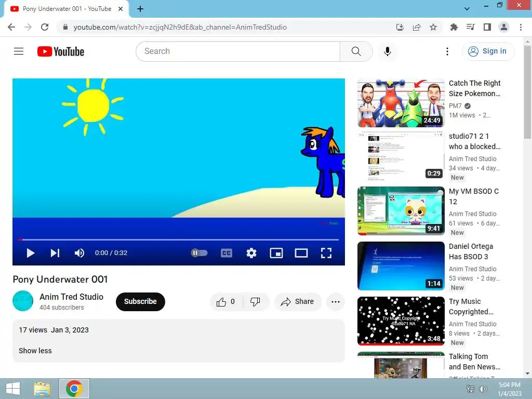This screenshot has width=532, height=399.
Task: Click the scrollbar down arrow
Action: (x=527, y=374)
